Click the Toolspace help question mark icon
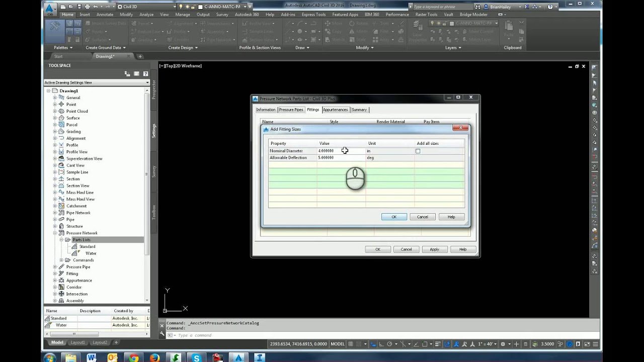The image size is (644, 362). coord(145,74)
